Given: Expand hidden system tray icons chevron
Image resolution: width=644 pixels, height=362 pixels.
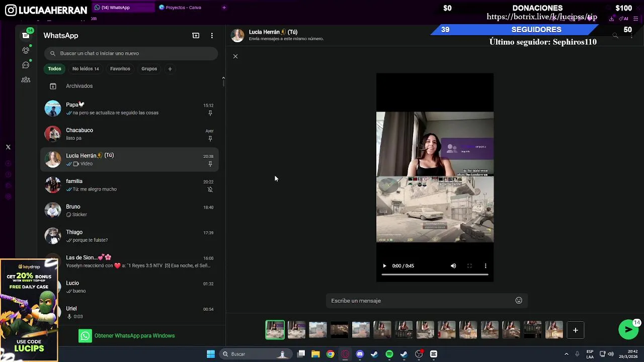Looking at the screenshot, I should (x=567, y=354).
